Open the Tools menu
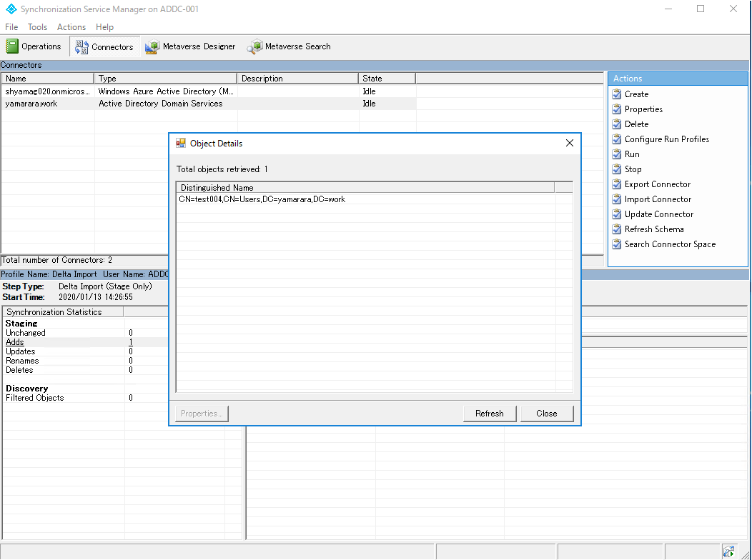Image resolution: width=752 pixels, height=560 pixels. pos(37,26)
